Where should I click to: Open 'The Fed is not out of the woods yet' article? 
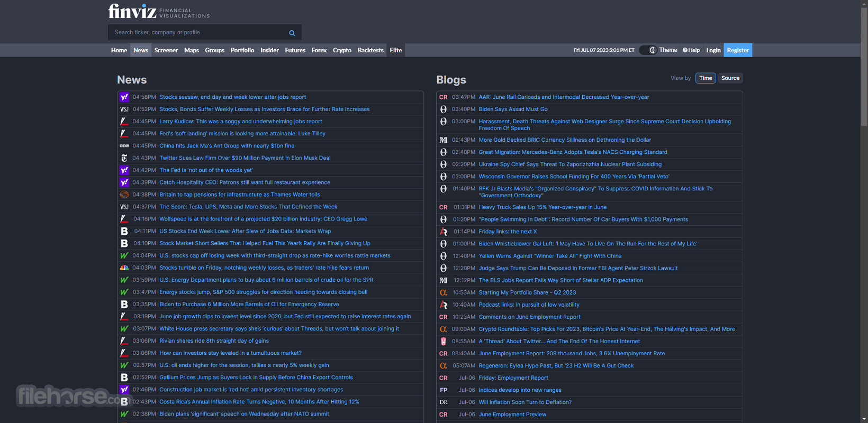point(206,170)
